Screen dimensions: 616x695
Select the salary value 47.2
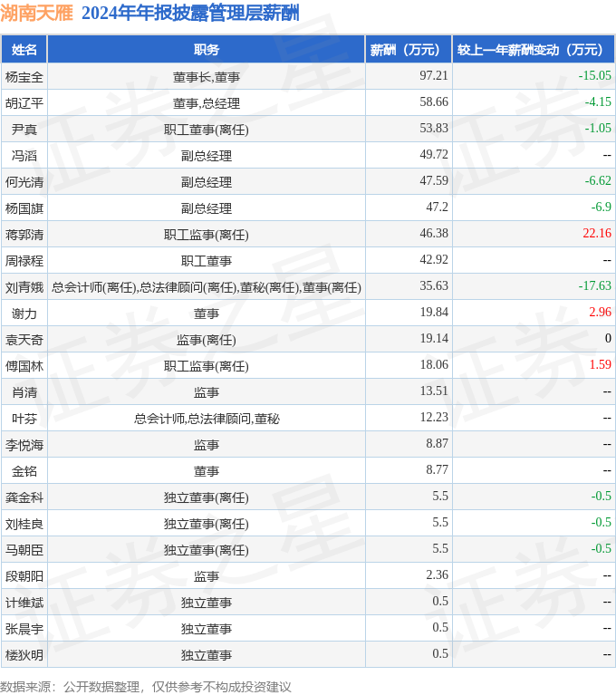(x=437, y=207)
